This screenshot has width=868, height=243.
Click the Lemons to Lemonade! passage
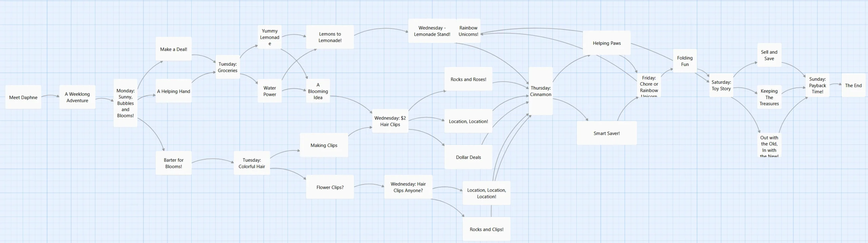click(330, 37)
